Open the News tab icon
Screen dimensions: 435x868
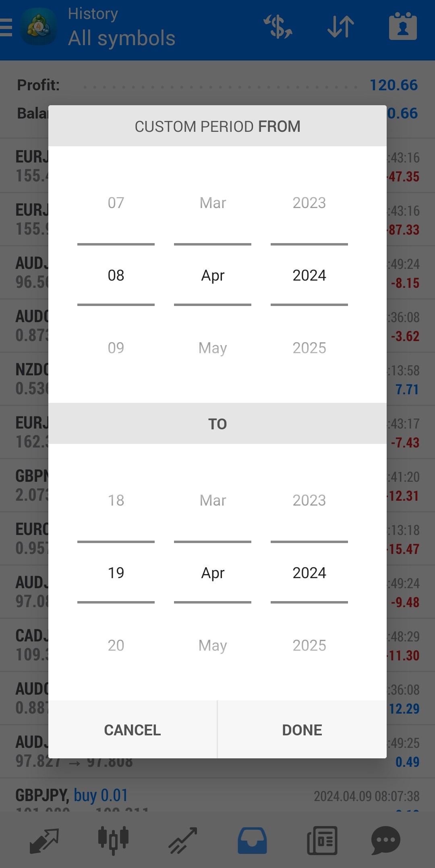click(322, 841)
